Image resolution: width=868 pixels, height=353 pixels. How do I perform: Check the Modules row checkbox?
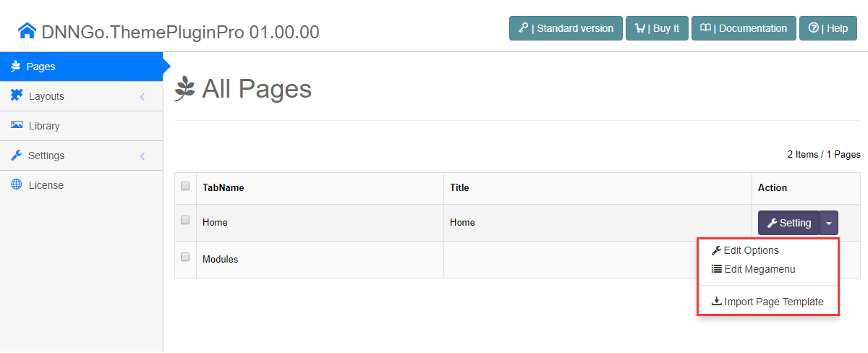coord(185,257)
